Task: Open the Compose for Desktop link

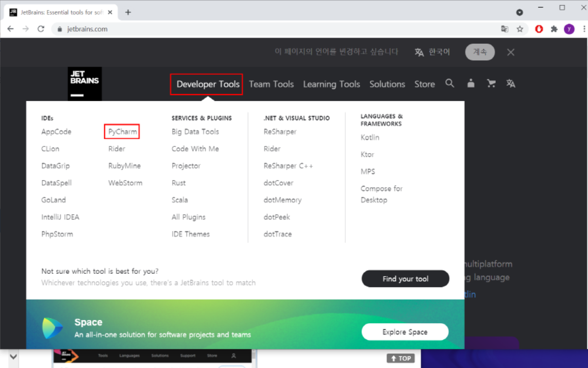Action: click(x=381, y=194)
